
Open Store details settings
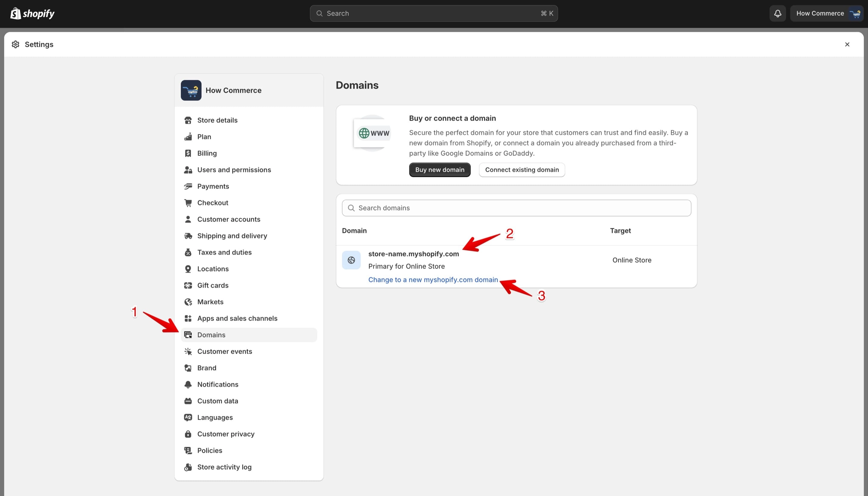point(249,120)
